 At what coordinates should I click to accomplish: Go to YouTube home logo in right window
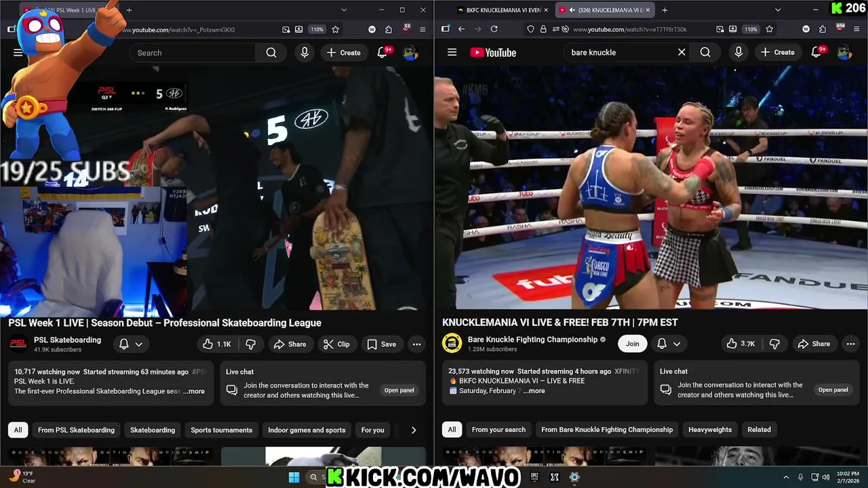pyautogui.click(x=493, y=52)
